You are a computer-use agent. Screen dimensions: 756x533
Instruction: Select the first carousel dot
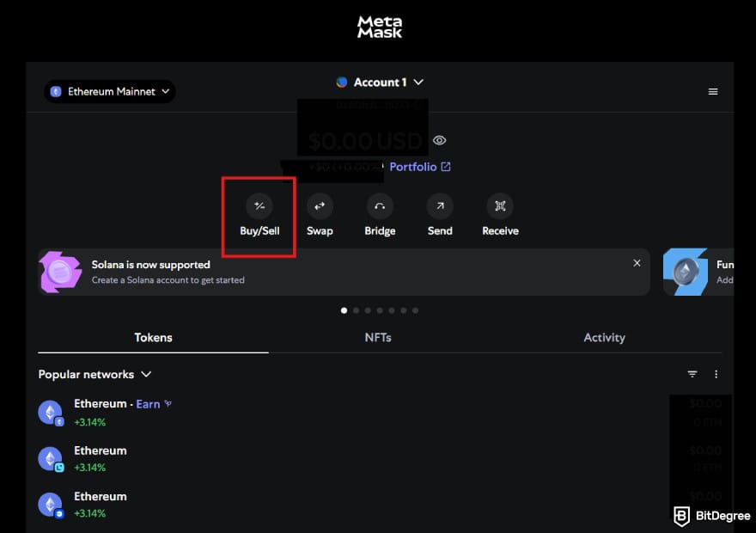(344, 310)
